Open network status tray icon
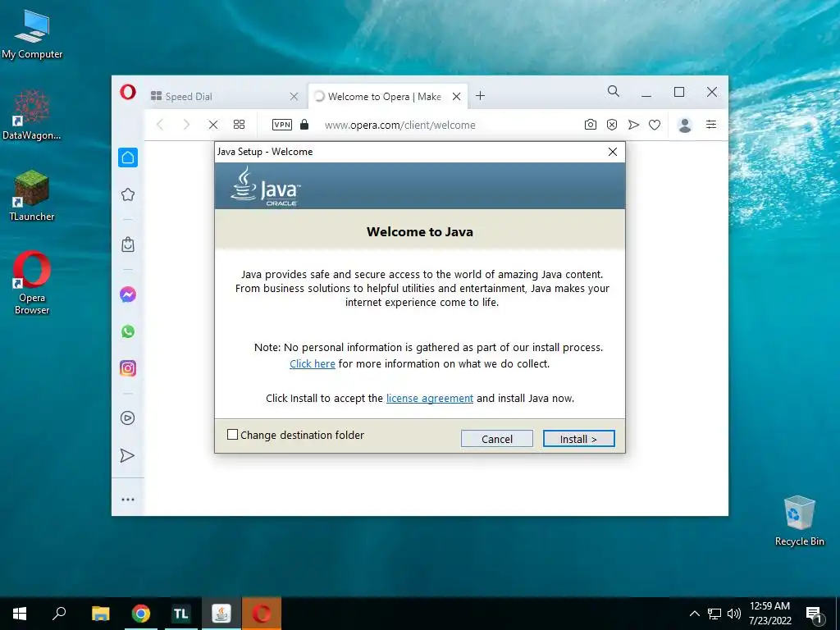Image resolution: width=840 pixels, height=630 pixels. coord(714,614)
